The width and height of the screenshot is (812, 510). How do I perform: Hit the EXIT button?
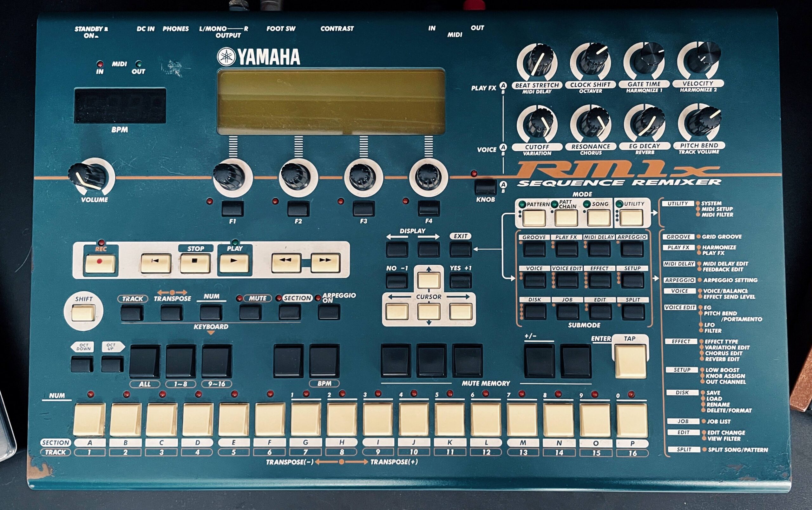(x=461, y=249)
